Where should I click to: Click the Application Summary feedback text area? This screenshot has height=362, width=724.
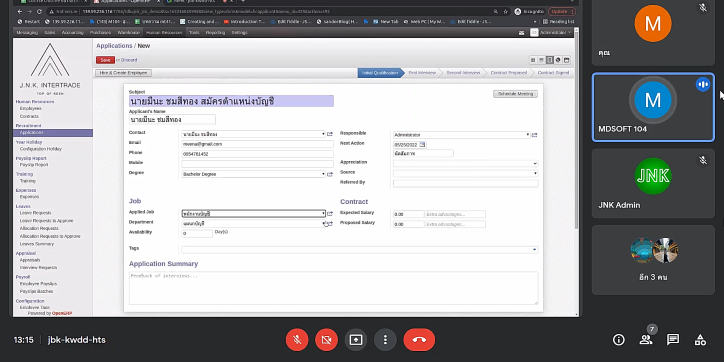pos(333,288)
